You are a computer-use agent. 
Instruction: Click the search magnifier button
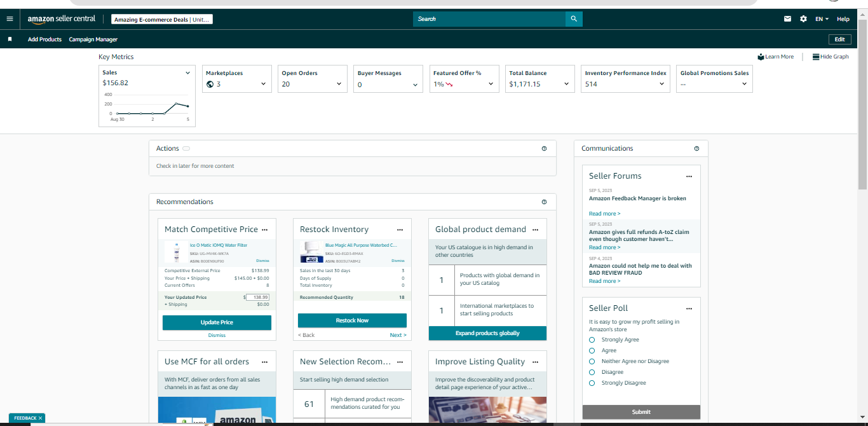click(x=574, y=19)
